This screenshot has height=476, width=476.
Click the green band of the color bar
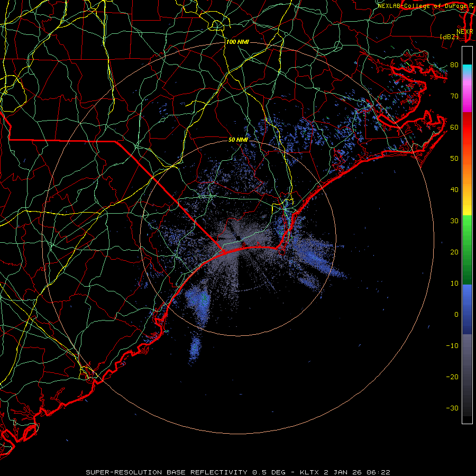click(x=467, y=250)
